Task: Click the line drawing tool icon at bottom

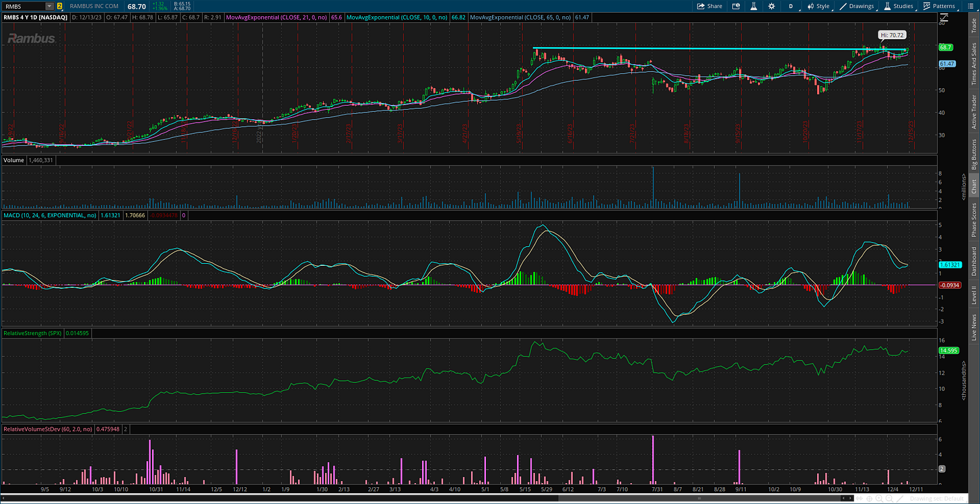Action: (900, 499)
